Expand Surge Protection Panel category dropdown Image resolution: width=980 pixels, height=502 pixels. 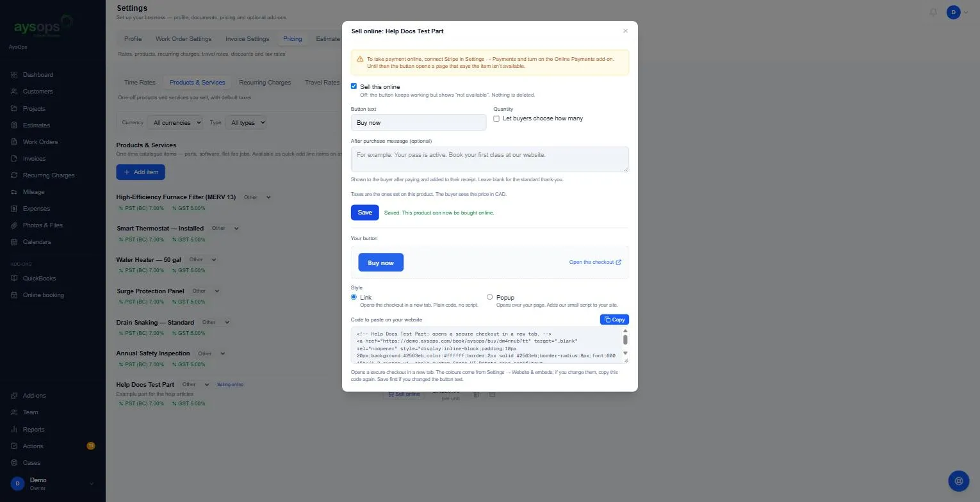(x=206, y=291)
